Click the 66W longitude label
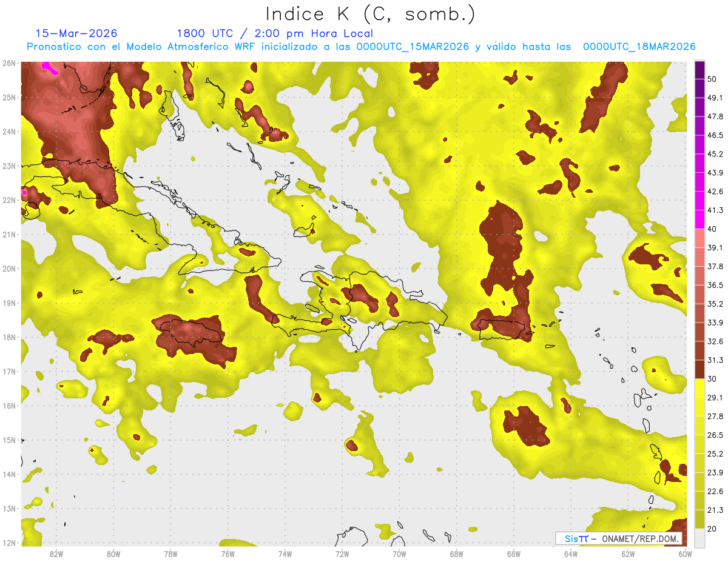The width and height of the screenshot is (728, 562). tap(514, 554)
